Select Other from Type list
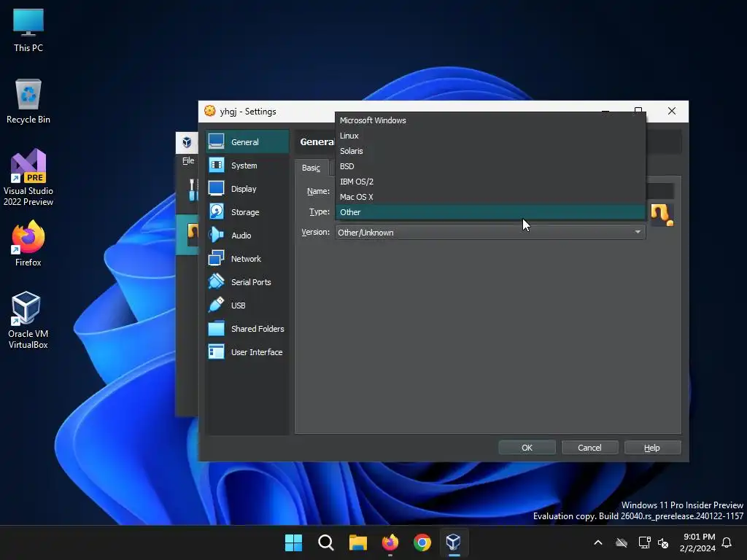Viewport: 747px width, 560px height. [x=490, y=212]
